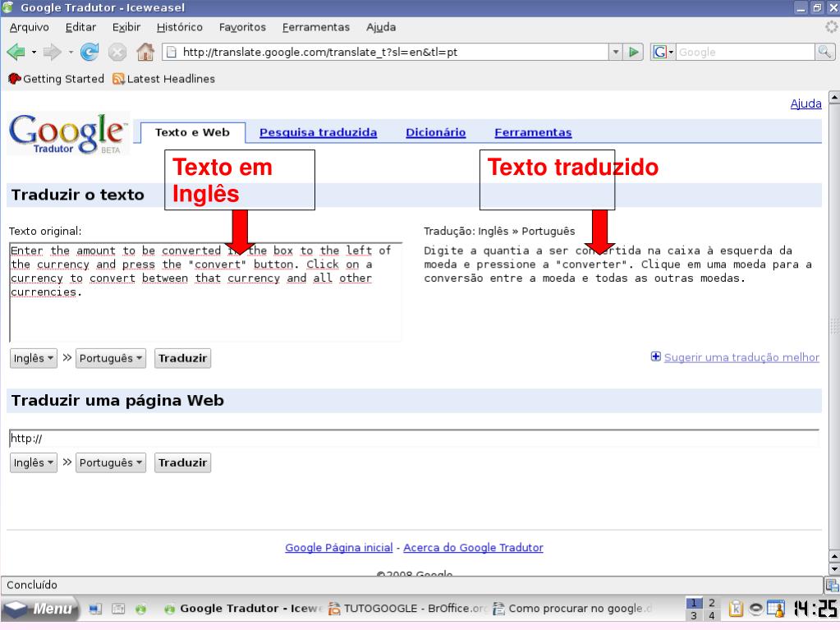Screen dimensions: 840x630
Task: Click the plus icon beside Sugerir tradução
Action: tap(655, 357)
